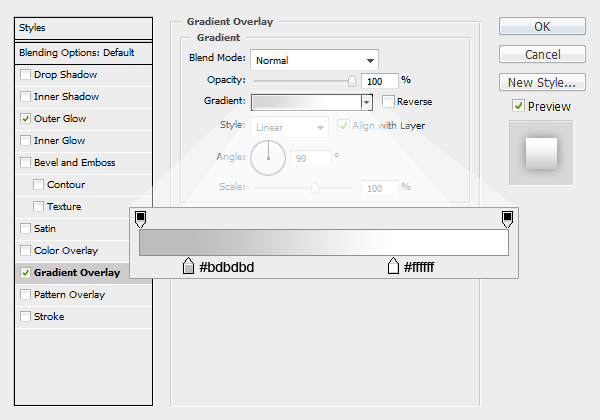Enable the Satin checkbox
The height and width of the screenshot is (420, 600).
25,228
